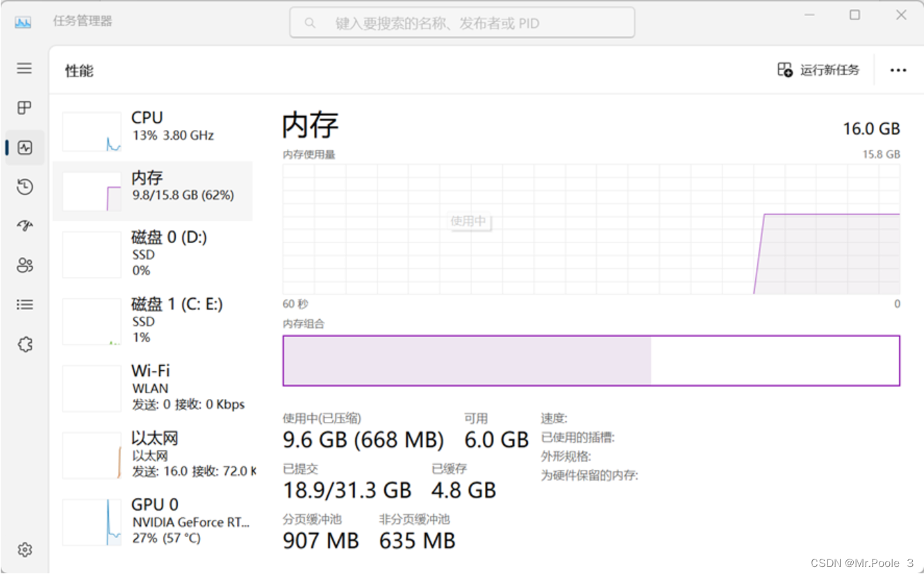924x574 pixels.
Task: Click the 9.6 GB (668 MB) in-use value
Action: click(x=363, y=440)
